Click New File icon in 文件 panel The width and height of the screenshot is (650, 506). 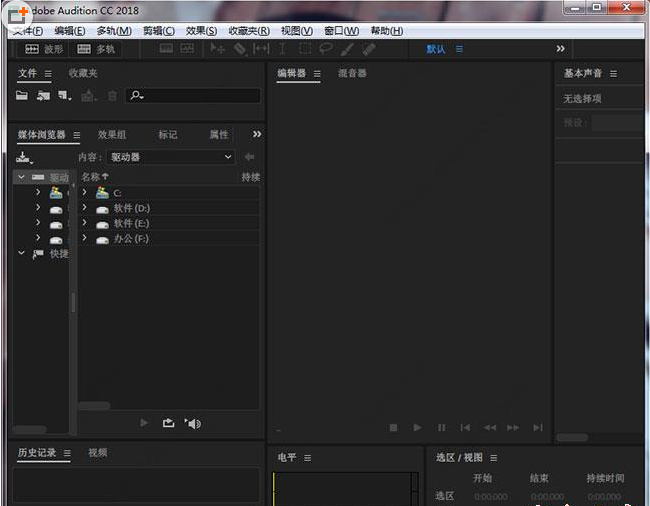pyautogui.click(x=64, y=96)
